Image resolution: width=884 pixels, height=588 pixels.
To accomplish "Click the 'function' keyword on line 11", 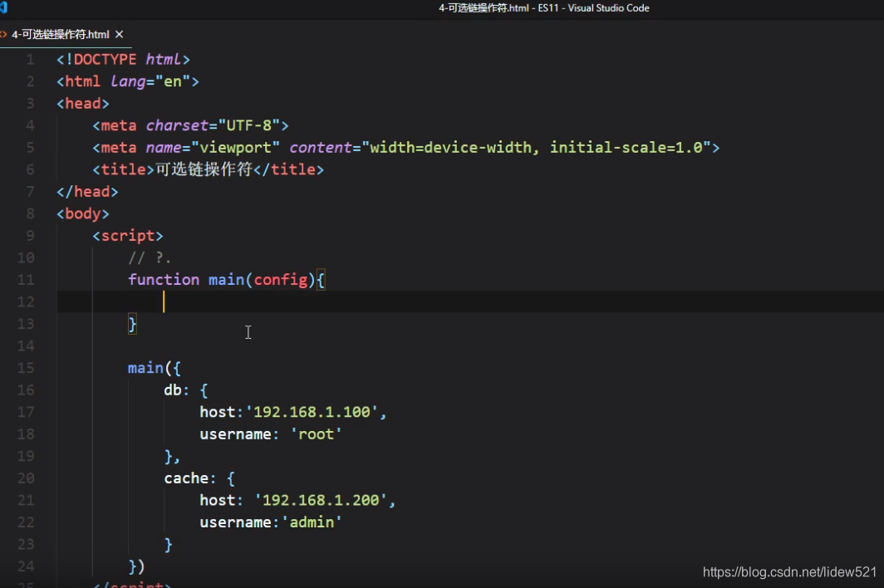I will pos(164,280).
